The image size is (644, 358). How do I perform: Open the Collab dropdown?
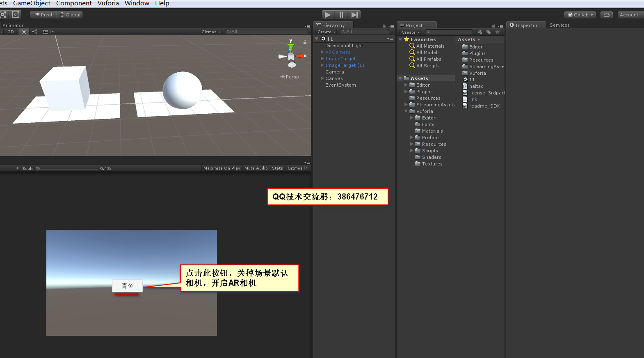[580, 15]
